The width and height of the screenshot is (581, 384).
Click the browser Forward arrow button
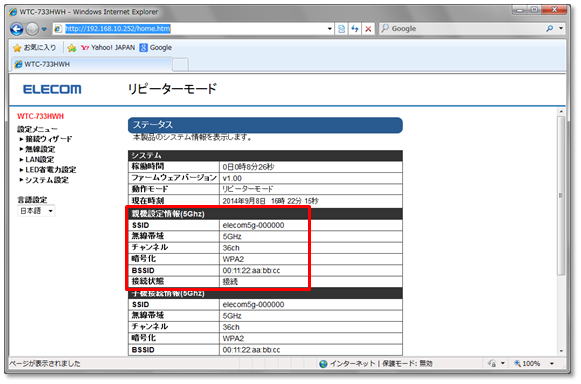[33, 29]
